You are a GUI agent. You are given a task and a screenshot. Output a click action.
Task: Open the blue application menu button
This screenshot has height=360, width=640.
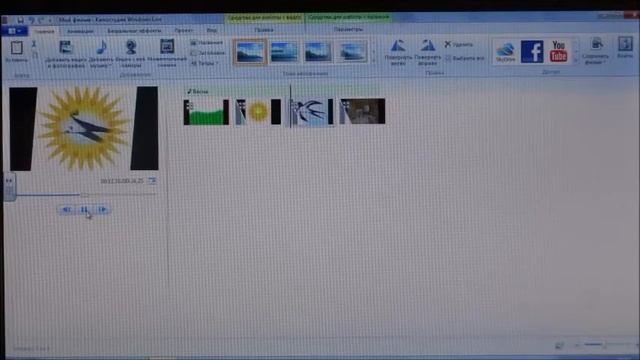15,31
